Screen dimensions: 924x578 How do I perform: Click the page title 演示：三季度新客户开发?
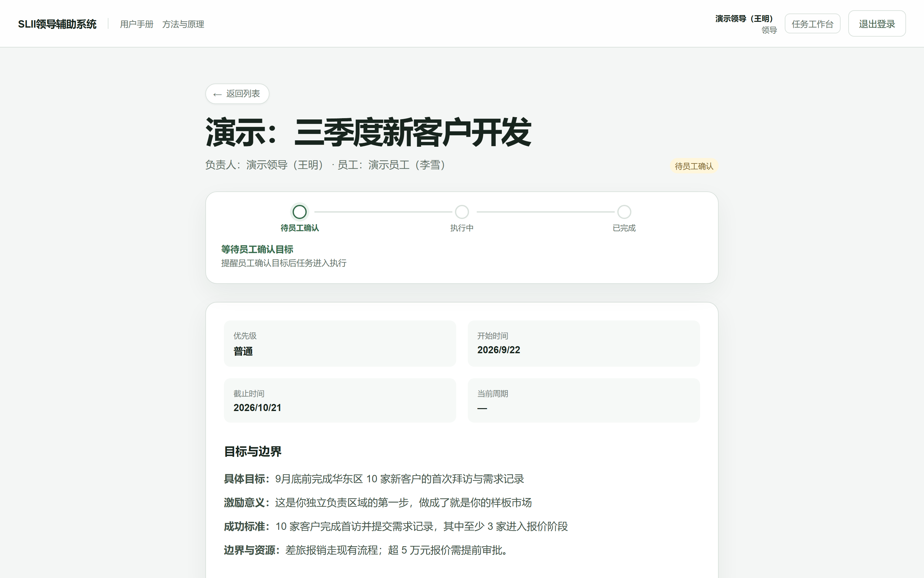tap(368, 133)
